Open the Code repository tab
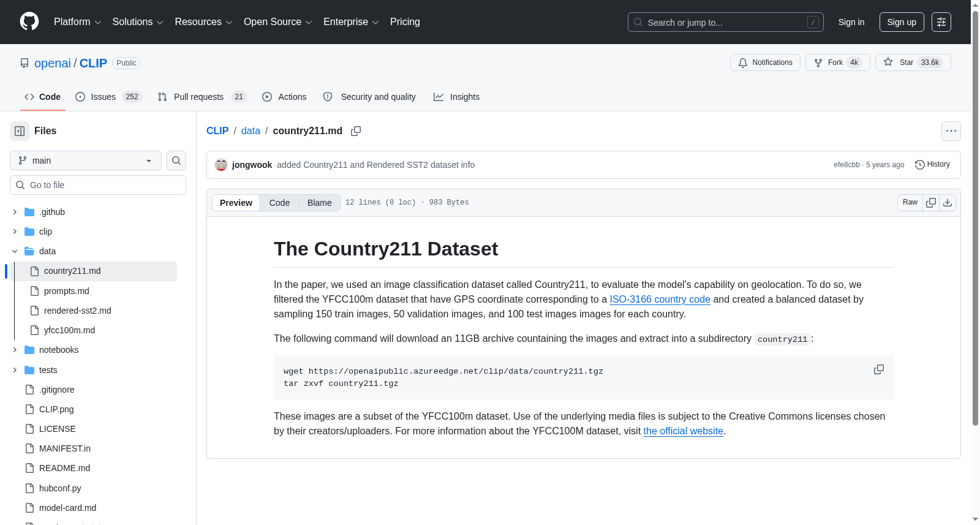This screenshot has height=525, width=980. click(43, 97)
